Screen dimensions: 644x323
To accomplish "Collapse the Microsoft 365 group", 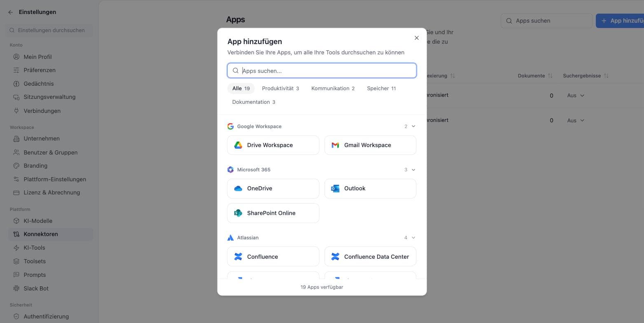I will pos(413,170).
